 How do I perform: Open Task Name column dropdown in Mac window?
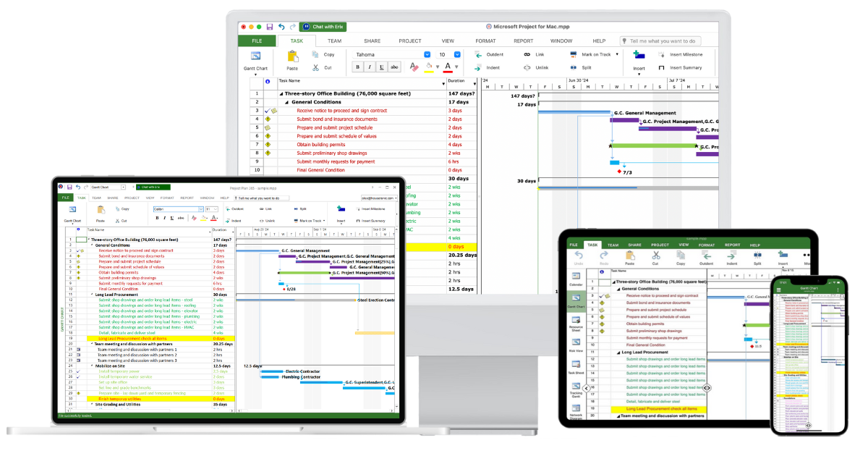[443, 84]
